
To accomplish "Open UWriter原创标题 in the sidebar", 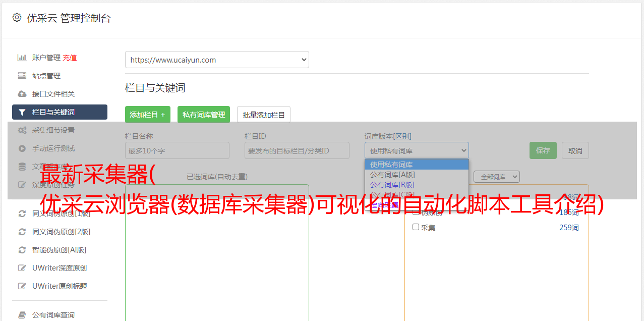I will point(60,286).
